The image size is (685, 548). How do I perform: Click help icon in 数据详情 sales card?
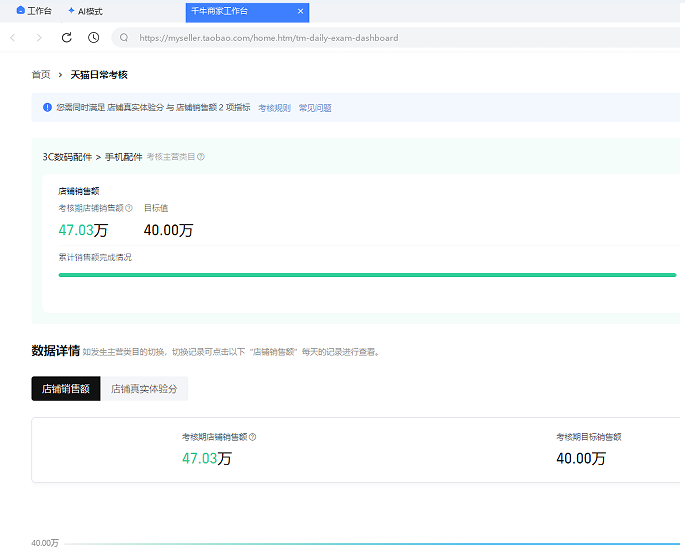(253, 437)
